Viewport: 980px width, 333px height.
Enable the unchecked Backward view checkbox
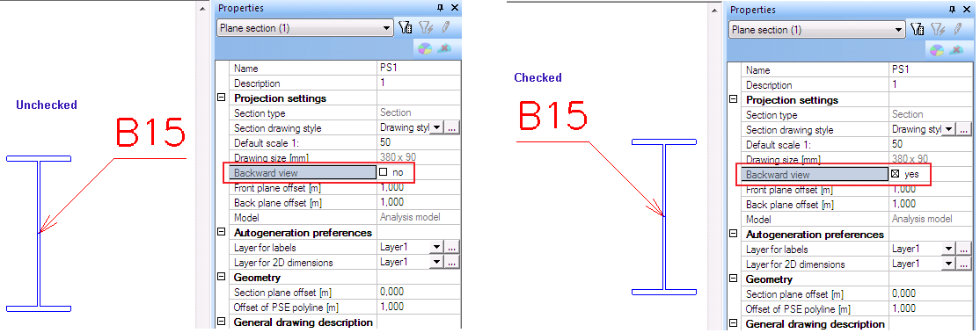tap(384, 172)
